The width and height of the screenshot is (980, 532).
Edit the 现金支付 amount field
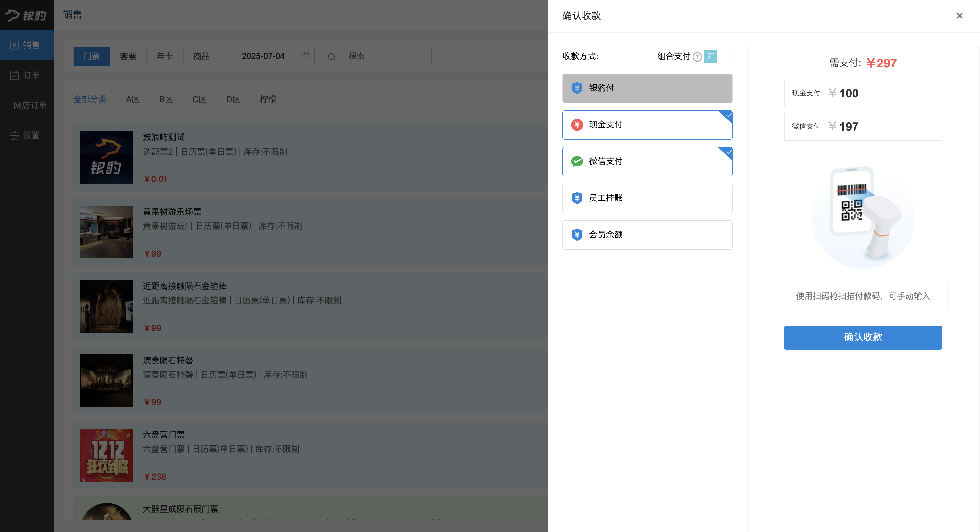point(863,93)
